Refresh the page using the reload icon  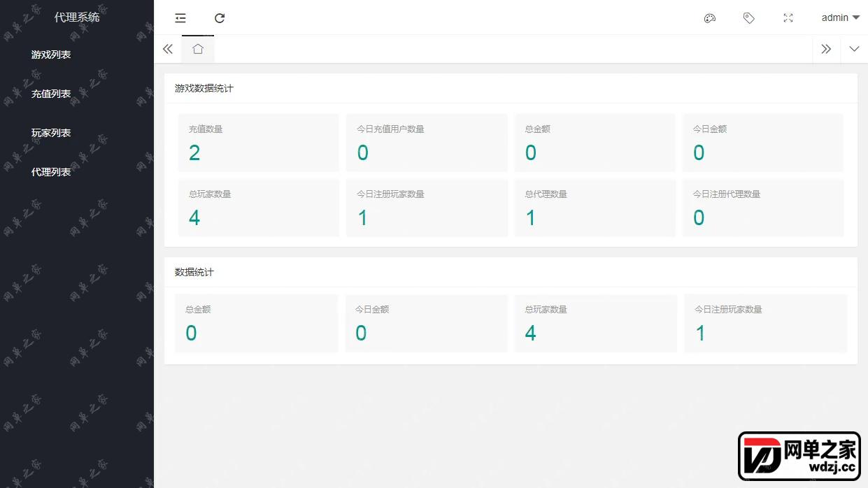[220, 18]
